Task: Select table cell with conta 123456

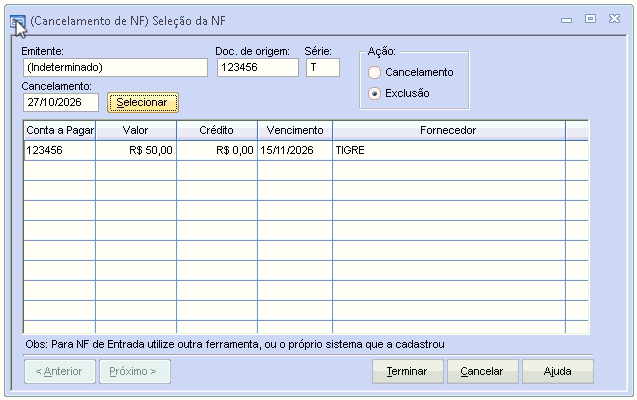Action: [60, 150]
